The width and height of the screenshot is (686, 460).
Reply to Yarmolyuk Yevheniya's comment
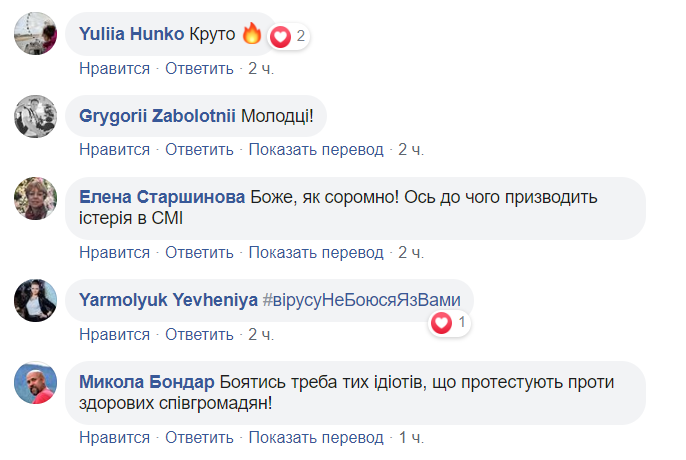click(199, 333)
